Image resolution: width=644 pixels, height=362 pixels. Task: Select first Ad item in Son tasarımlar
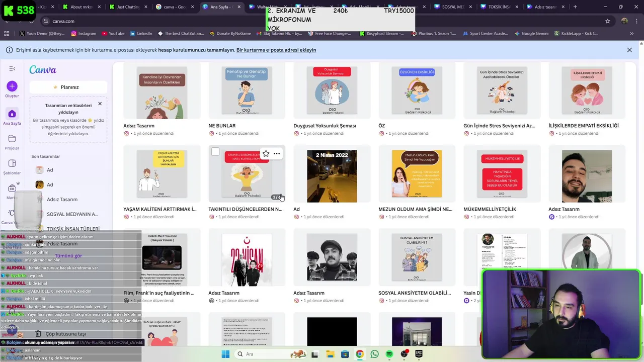point(68,170)
